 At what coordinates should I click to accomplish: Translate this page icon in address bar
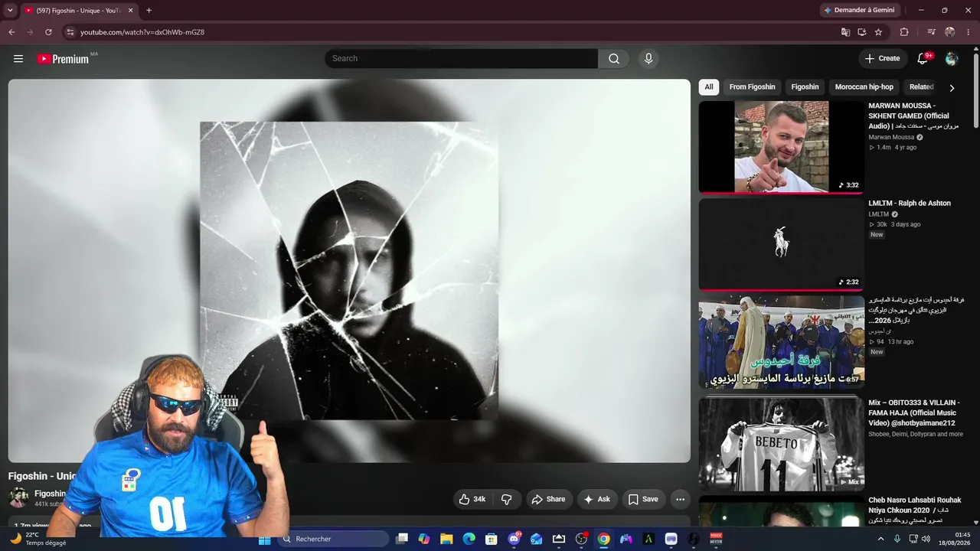(845, 32)
